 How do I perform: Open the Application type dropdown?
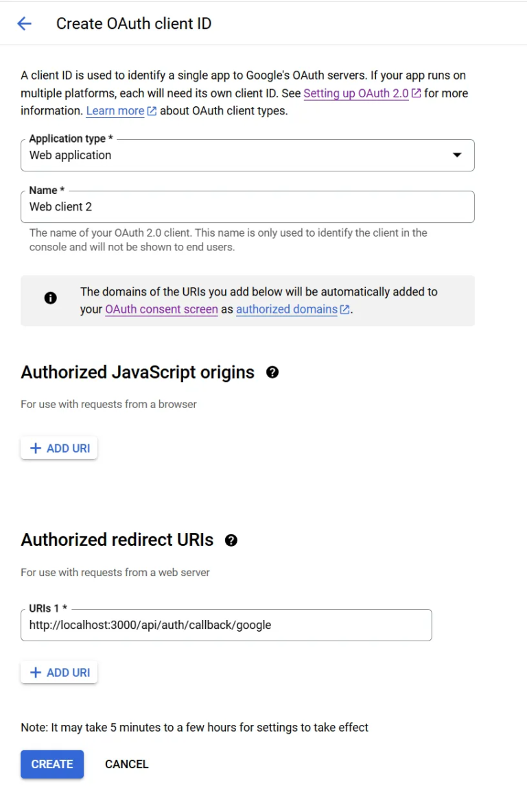coord(247,155)
